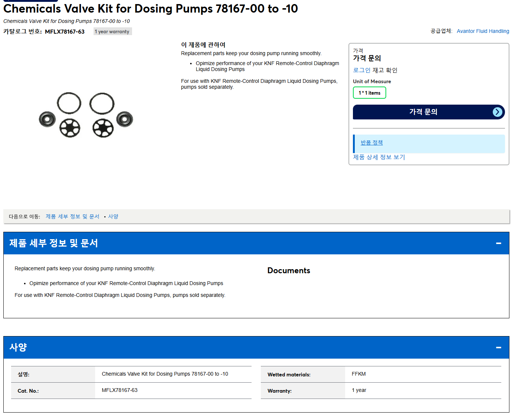Image resolution: width=512 pixels, height=420 pixels.
Task: Jump to 제품 세부 정보 및 문서 anchor
Action: coord(73,217)
